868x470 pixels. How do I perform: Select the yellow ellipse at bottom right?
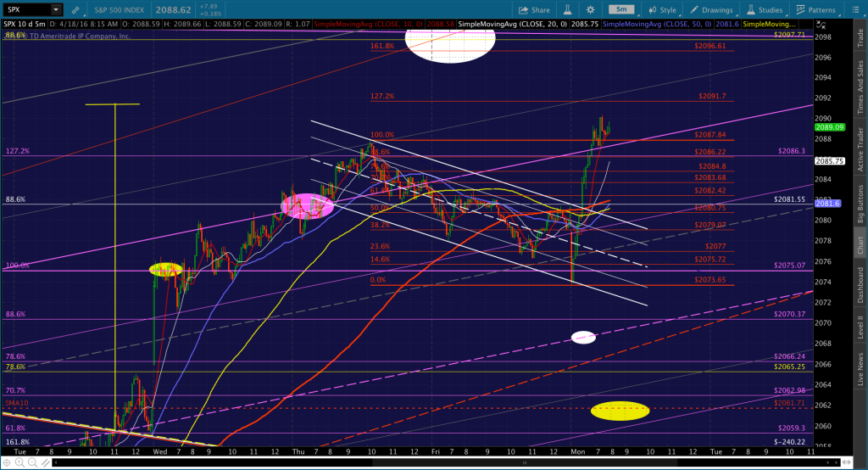pos(620,411)
